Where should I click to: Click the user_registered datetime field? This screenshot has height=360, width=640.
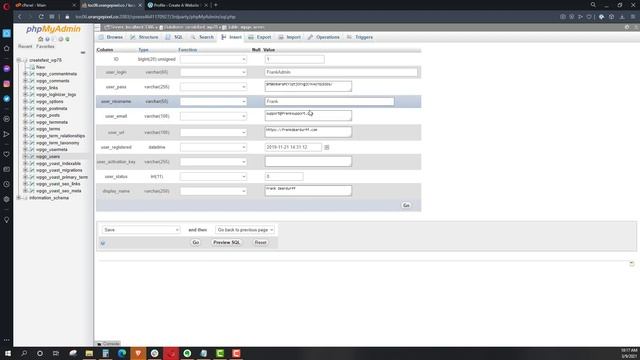[x=293, y=147]
